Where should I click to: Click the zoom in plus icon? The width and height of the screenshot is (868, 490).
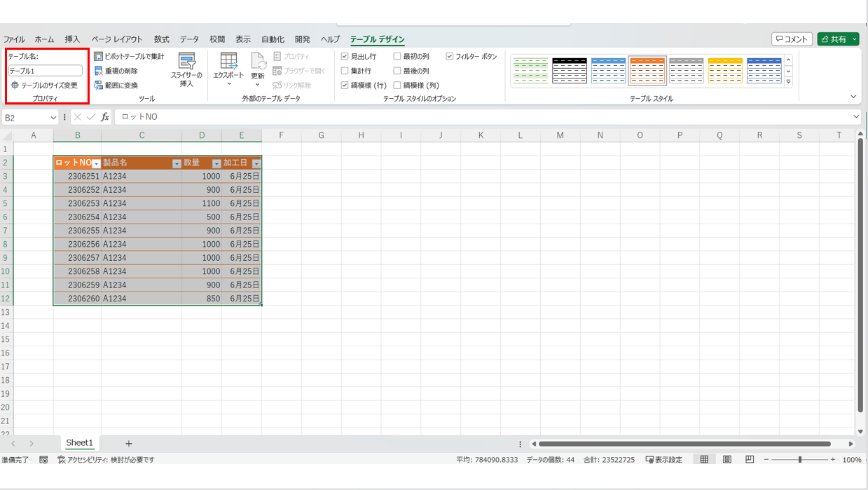[833, 460]
